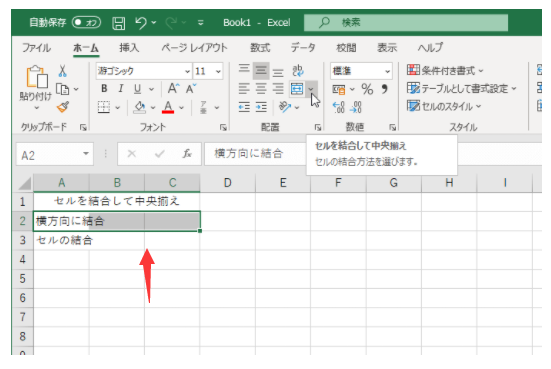Viewport: 551px width, 369px height.
Task: Click the Comma Style icon
Action: [384, 89]
